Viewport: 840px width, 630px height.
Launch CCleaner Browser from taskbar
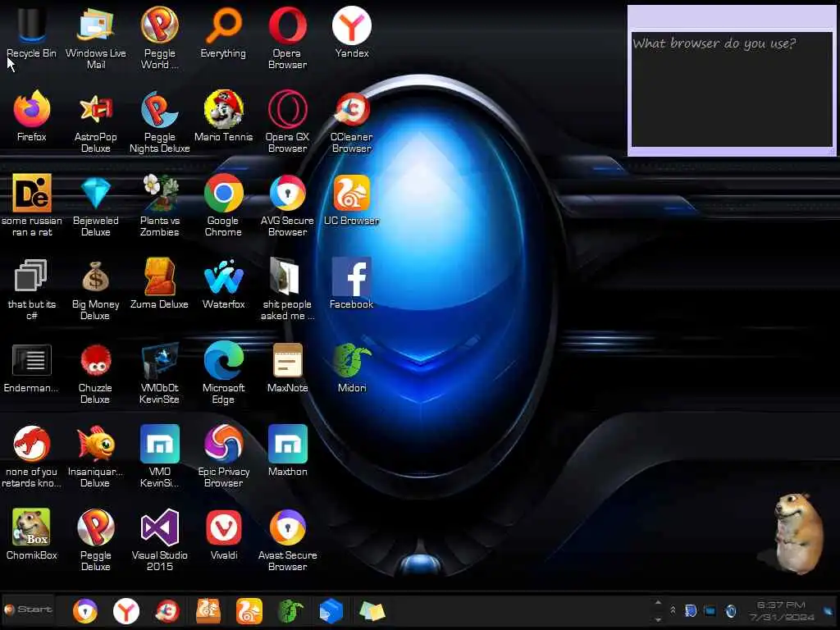point(167,611)
